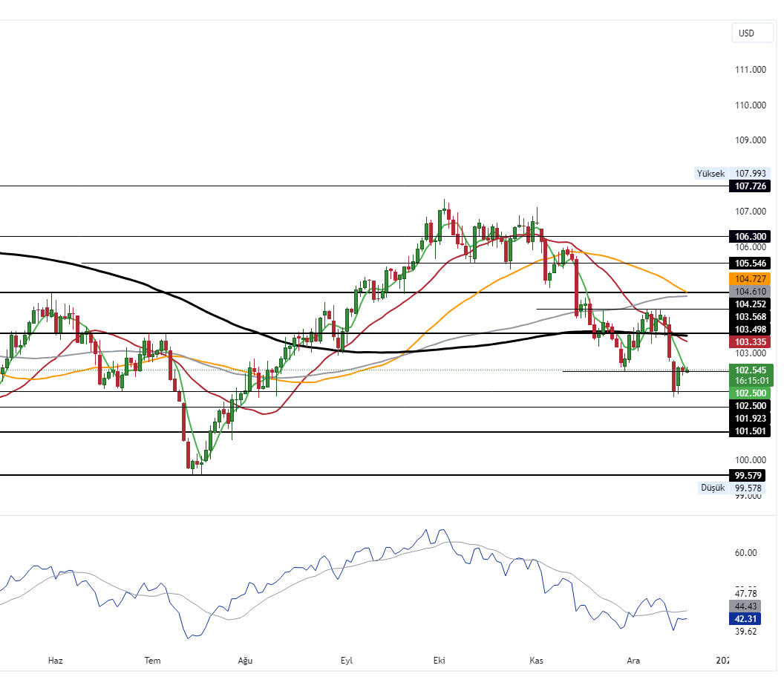Select the red 103.335 moving average label

[750, 342]
